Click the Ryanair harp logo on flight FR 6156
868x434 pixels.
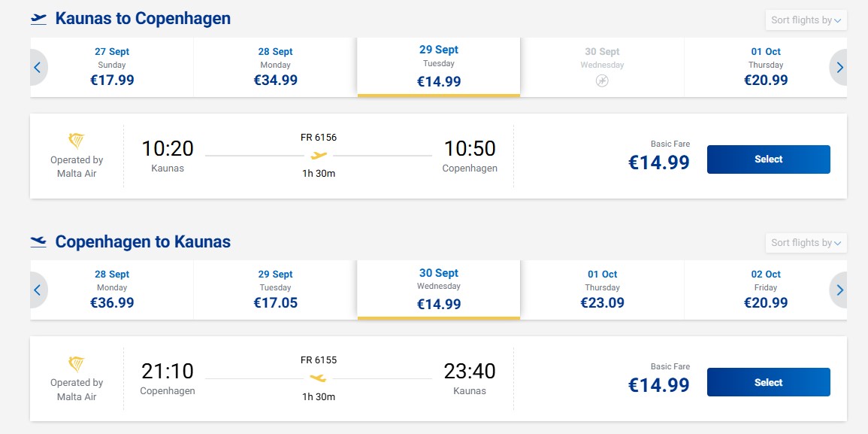pyautogui.click(x=77, y=141)
